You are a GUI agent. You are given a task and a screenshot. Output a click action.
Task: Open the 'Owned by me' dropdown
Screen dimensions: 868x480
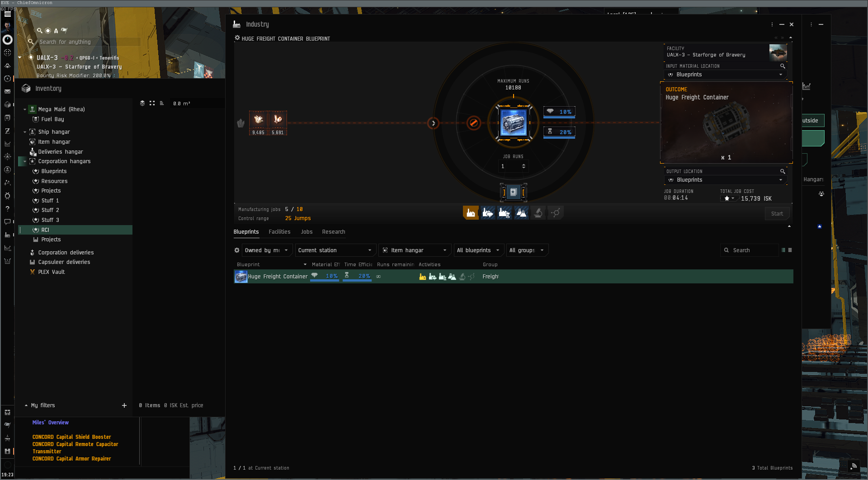267,250
